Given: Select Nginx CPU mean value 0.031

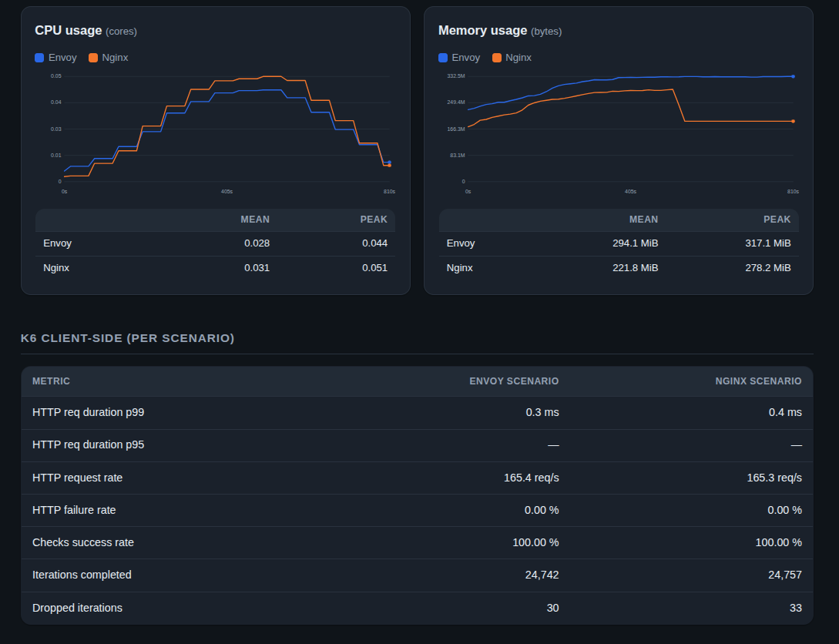Looking at the screenshot, I should [257, 268].
